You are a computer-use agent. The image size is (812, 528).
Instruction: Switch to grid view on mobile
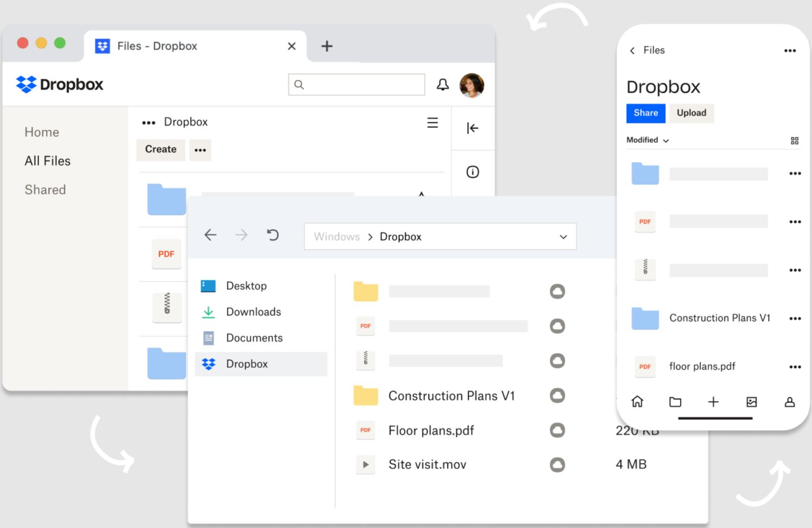(x=795, y=141)
